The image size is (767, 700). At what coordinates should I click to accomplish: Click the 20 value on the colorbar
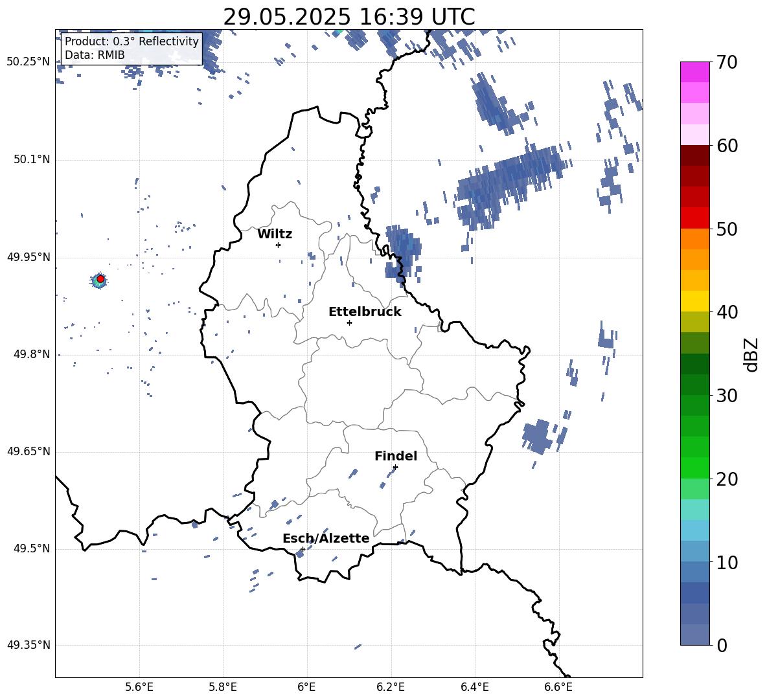pos(727,479)
